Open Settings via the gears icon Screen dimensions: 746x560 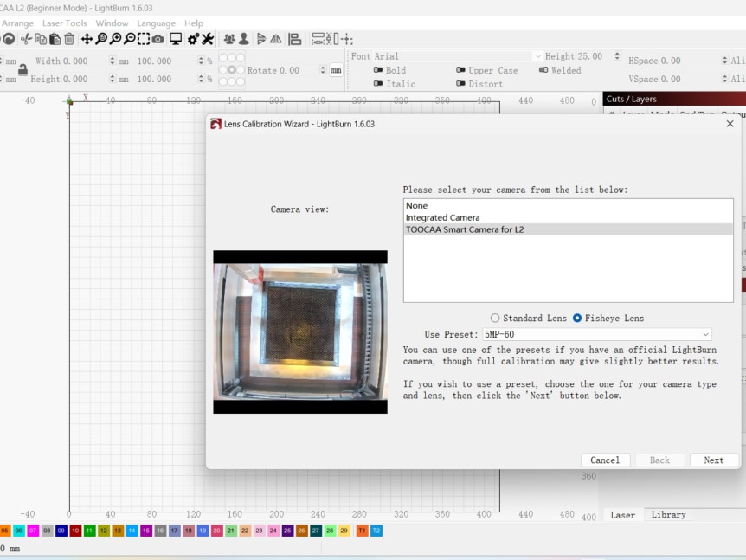click(x=193, y=39)
